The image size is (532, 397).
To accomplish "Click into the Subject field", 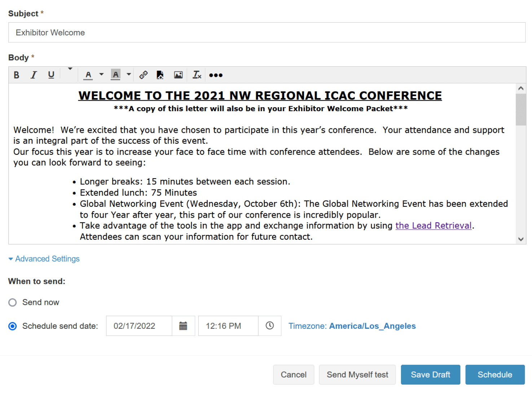I will (x=267, y=32).
